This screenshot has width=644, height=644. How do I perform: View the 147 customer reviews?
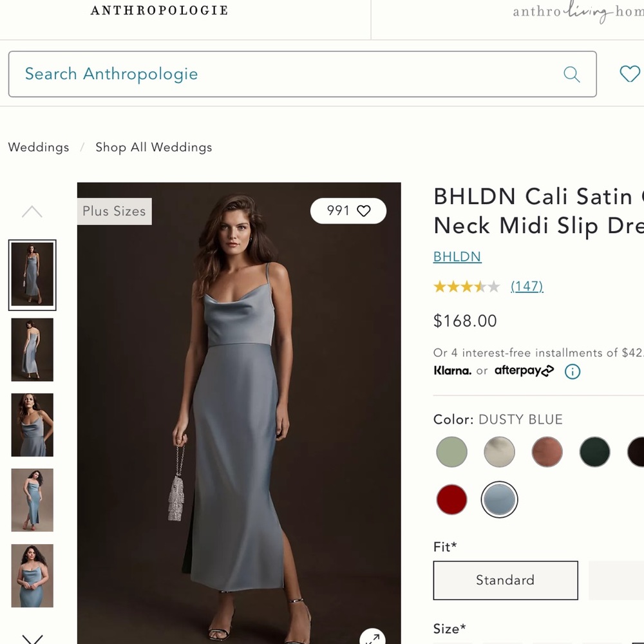(527, 286)
